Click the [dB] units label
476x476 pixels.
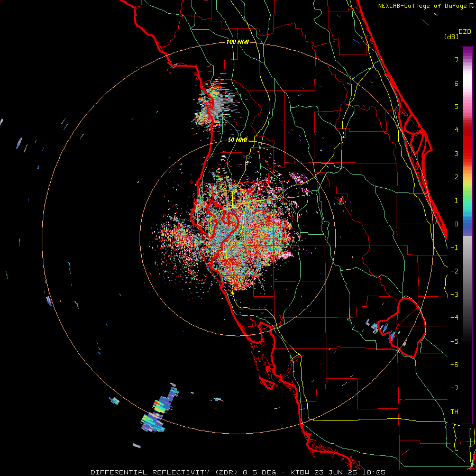(452, 36)
